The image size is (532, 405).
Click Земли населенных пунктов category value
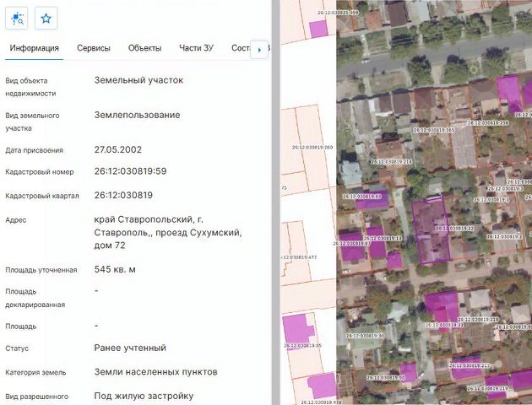tap(155, 372)
